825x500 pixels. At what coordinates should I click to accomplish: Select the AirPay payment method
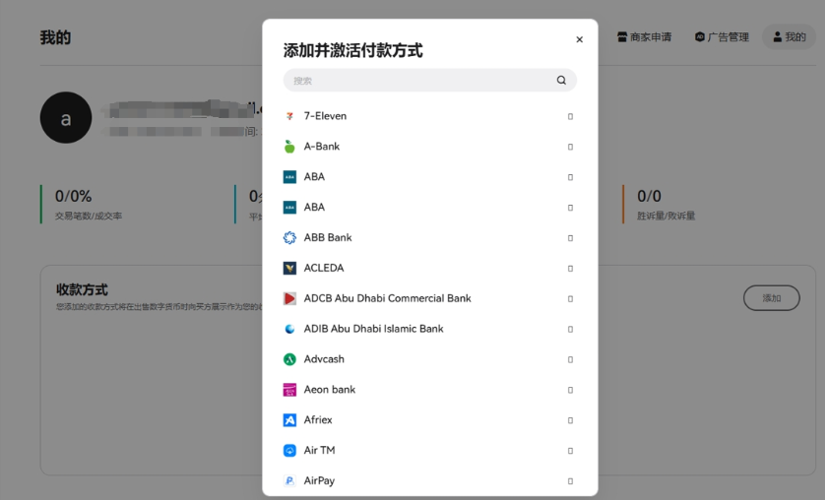pyautogui.click(x=430, y=481)
